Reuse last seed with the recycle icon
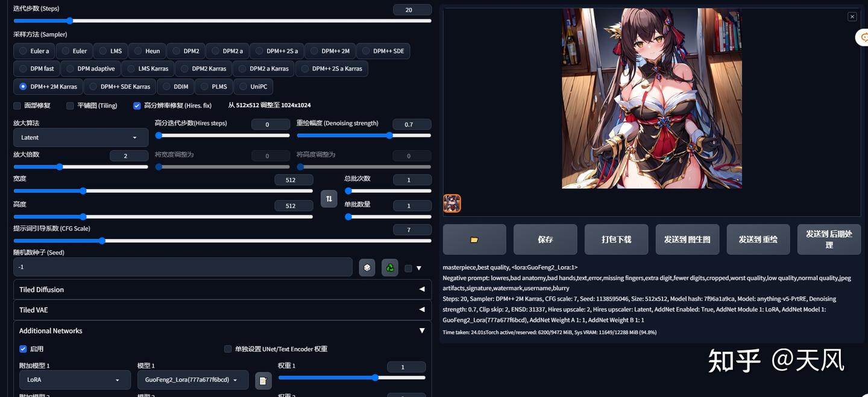The height and width of the screenshot is (397, 868). pyautogui.click(x=390, y=267)
